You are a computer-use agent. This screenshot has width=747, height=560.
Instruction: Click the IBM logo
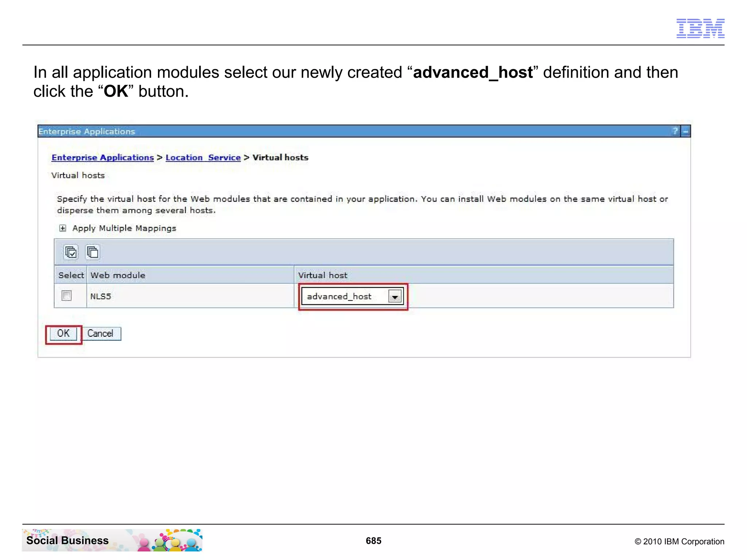click(x=700, y=28)
